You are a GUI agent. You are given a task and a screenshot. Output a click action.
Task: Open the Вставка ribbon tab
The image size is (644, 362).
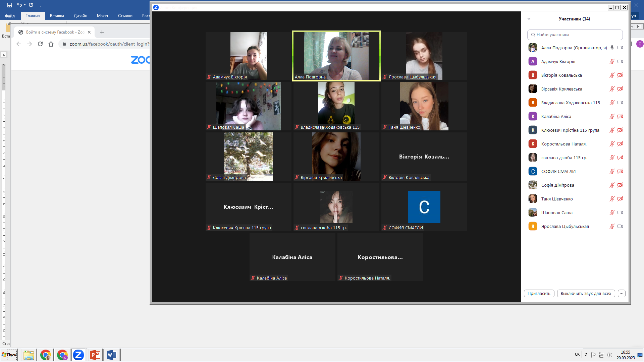point(57,16)
